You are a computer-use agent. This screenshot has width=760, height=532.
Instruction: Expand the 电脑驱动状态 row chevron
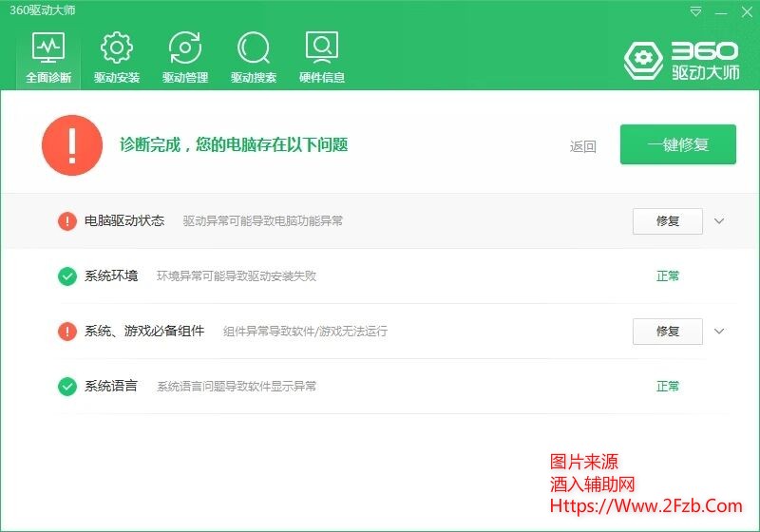pos(719,221)
